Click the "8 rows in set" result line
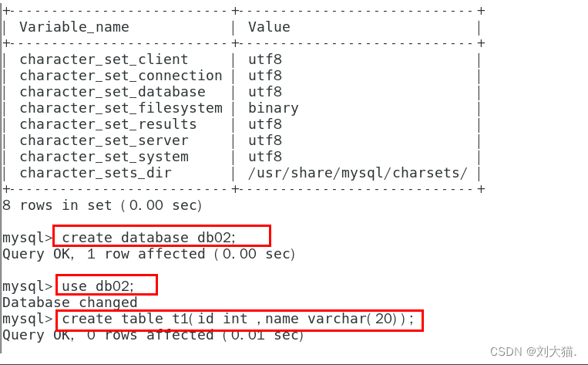The image size is (588, 365). pos(102,205)
